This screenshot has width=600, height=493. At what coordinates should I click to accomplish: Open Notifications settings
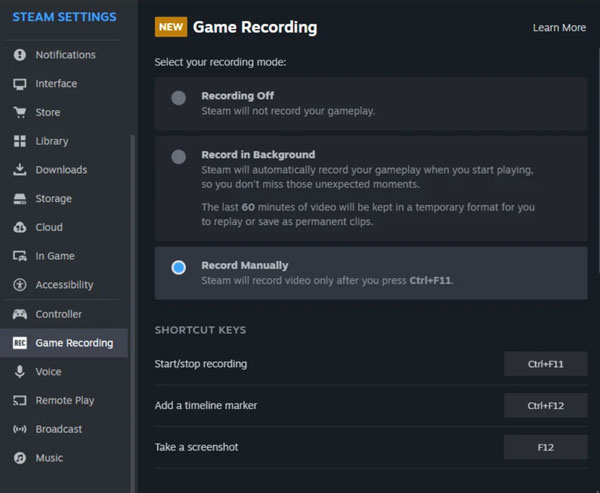(x=64, y=55)
